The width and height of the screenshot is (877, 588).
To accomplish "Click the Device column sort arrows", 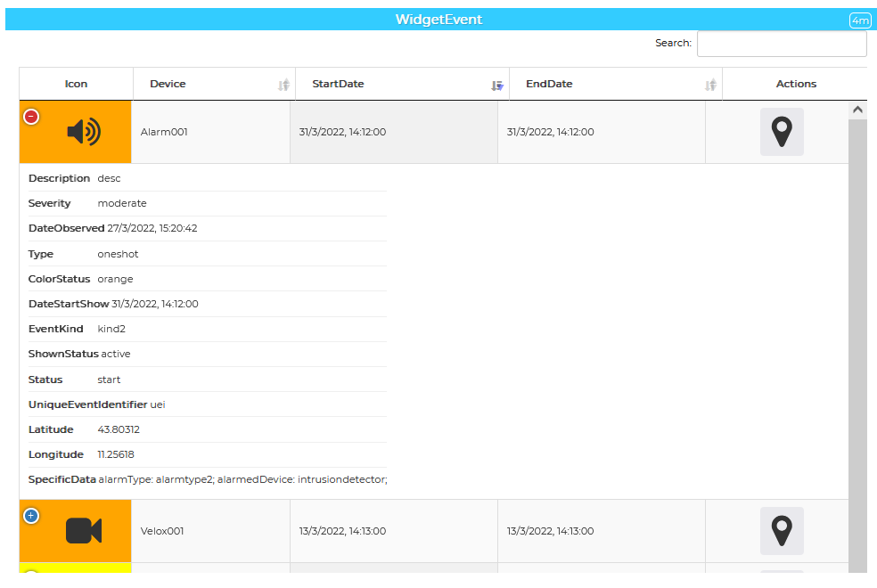I will pyautogui.click(x=283, y=86).
